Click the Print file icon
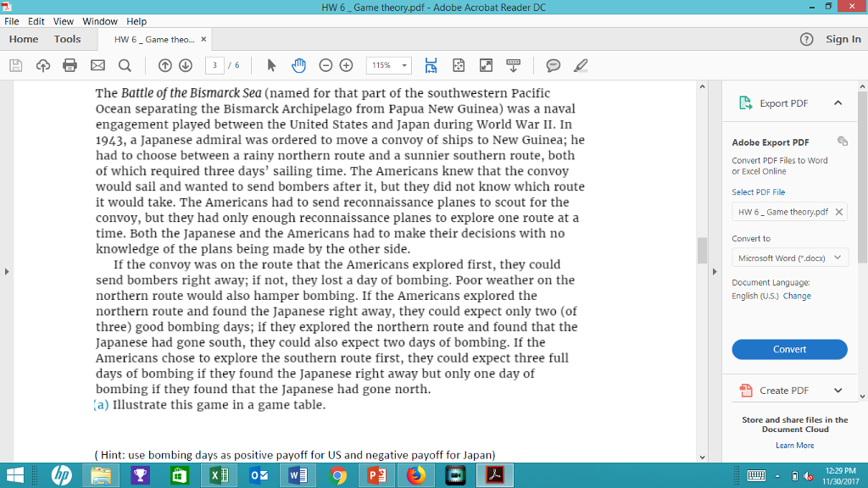 [x=70, y=65]
